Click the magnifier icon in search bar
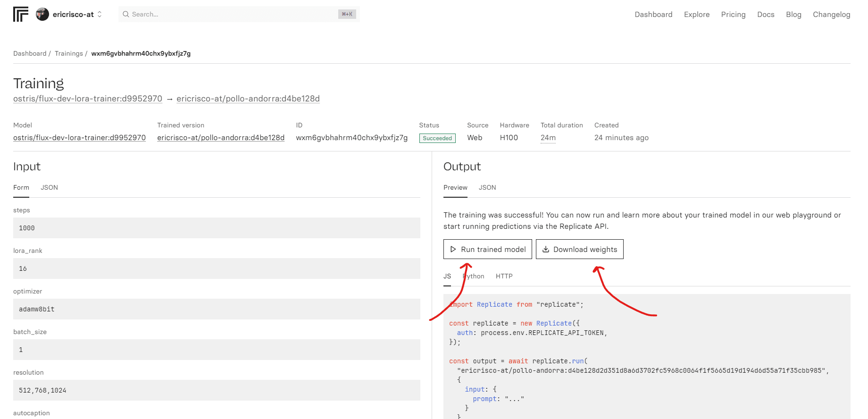The image size is (868, 419). coord(126,14)
